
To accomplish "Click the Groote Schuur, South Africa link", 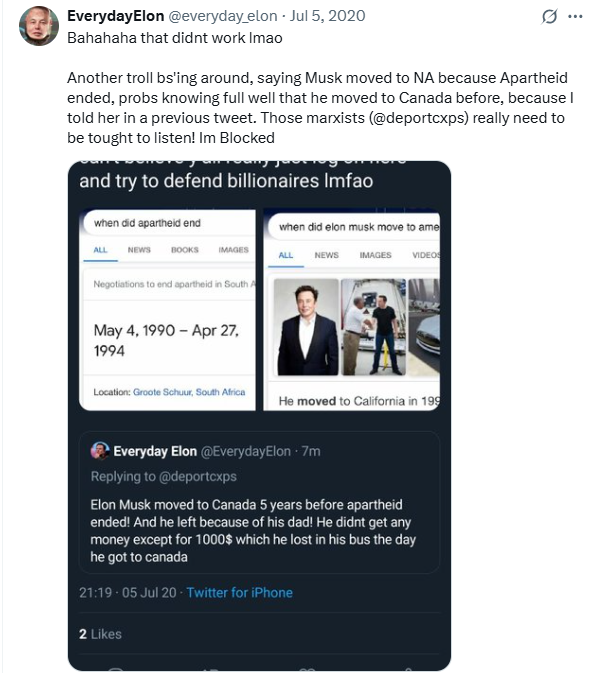I will coord(188,392).
